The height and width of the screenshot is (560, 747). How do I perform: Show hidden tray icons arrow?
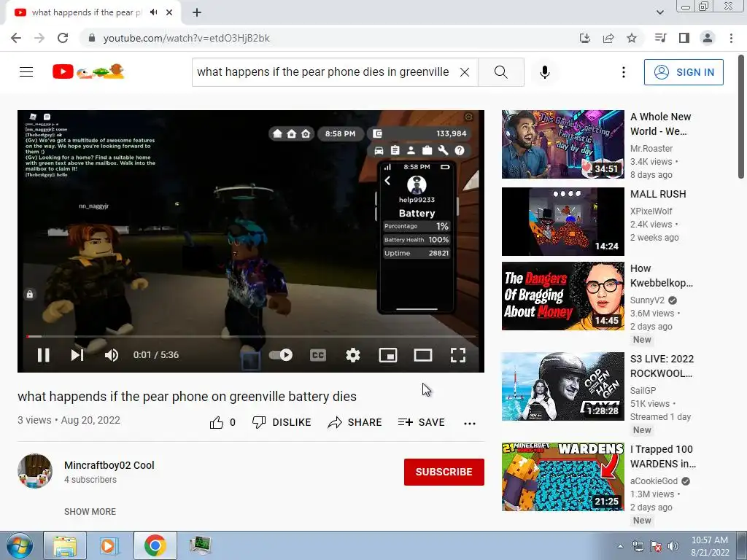pos(620,546)
